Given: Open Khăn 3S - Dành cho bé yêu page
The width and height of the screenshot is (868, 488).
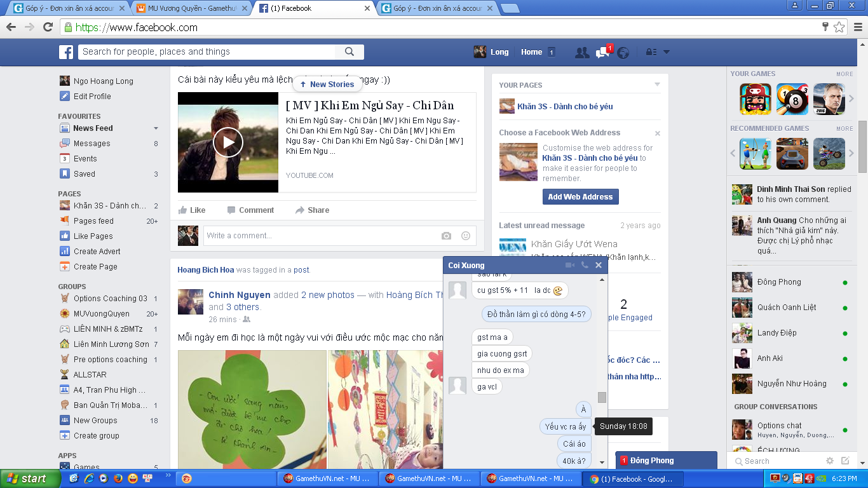Looking at the screenshot, I should point(565,107).
